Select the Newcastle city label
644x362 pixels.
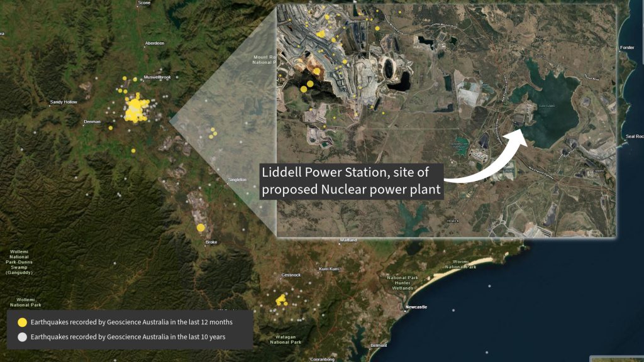(x=416, y=307)
